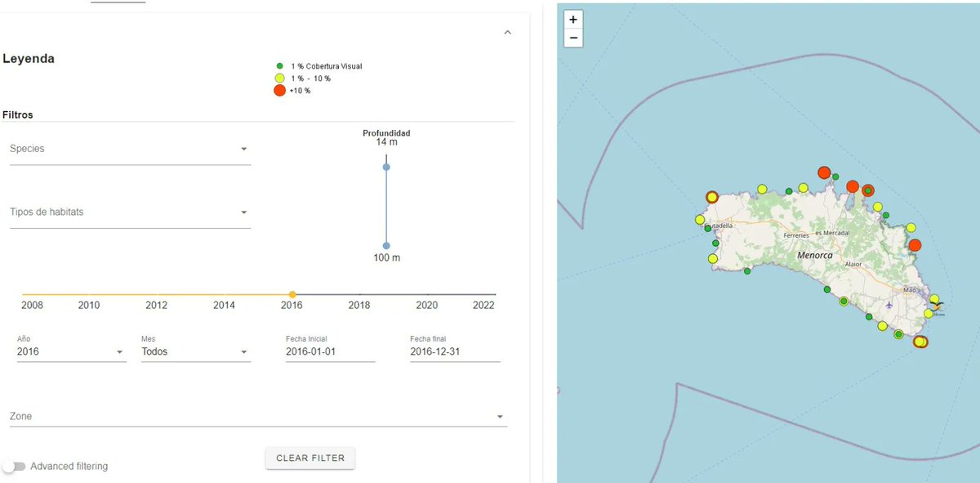Screen dimensions: 980x483
Task: Click the Profundidad label
Action: (x=386, y=132)
